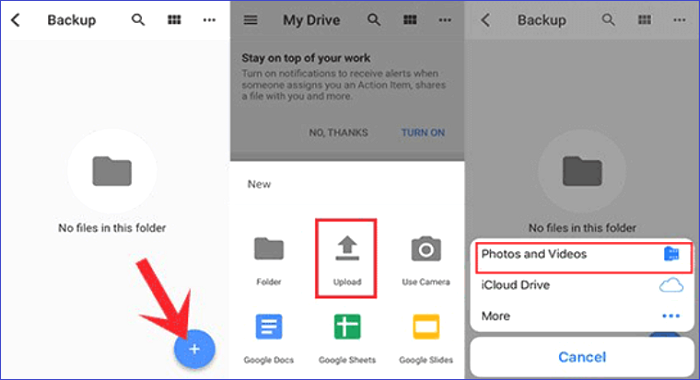Screen dimensions: 700x380
Task: Click Photos and Videos film icon
Action: click(671, 254)
